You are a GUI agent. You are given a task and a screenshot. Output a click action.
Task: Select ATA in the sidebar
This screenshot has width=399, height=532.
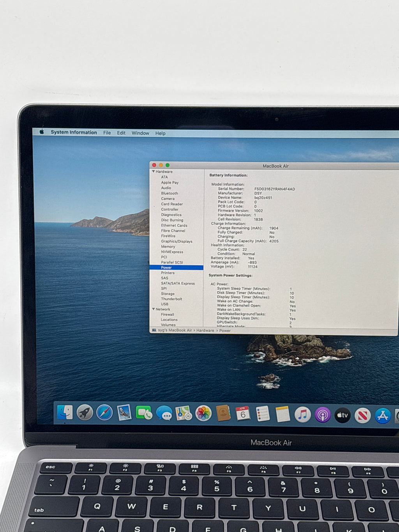[164, 177]
